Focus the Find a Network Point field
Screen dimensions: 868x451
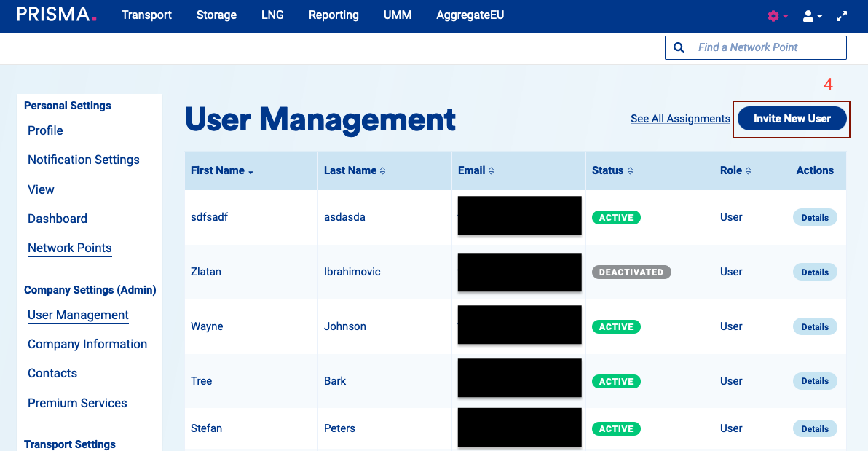tap(766, 47)
